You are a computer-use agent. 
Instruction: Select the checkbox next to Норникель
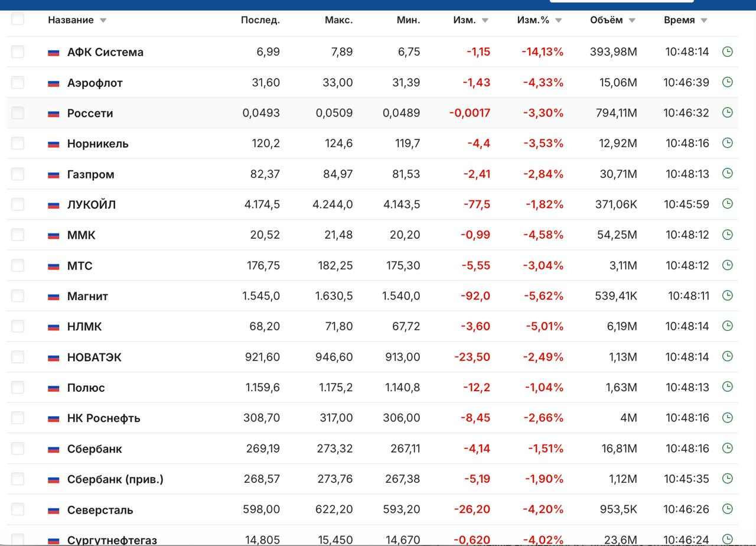(x=18, y=143)
